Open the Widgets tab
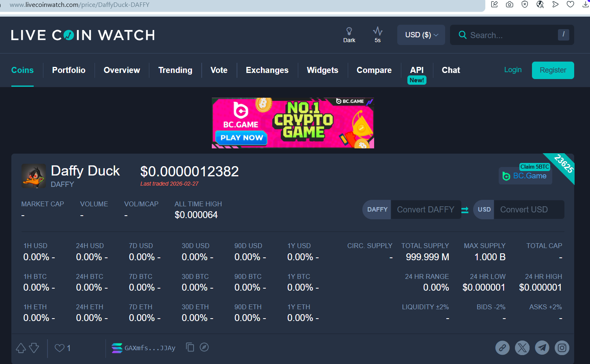Image resolution: width=590 pixels, height=364 pixels. tap(323, 70)
